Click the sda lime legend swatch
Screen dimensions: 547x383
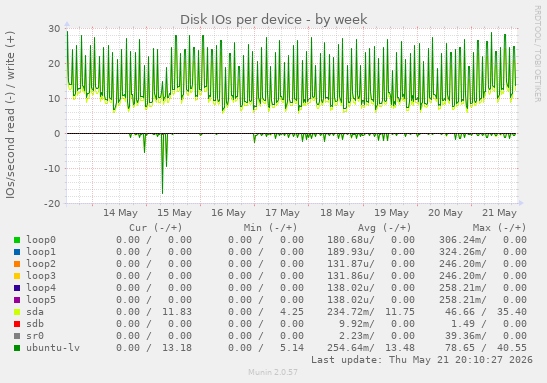17,312
